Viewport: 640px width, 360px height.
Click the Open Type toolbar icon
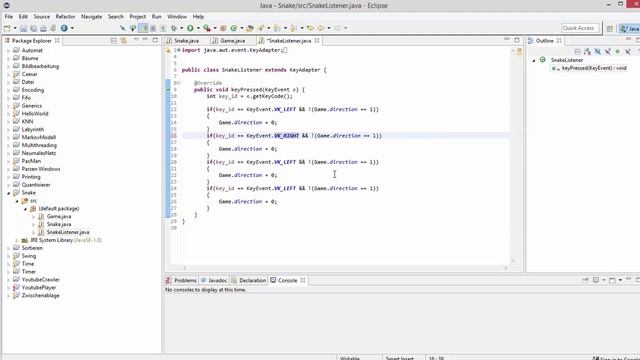[250, 28]
